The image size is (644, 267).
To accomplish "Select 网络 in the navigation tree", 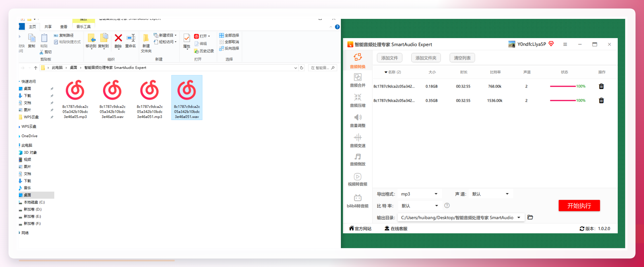I will click(25, 233).
